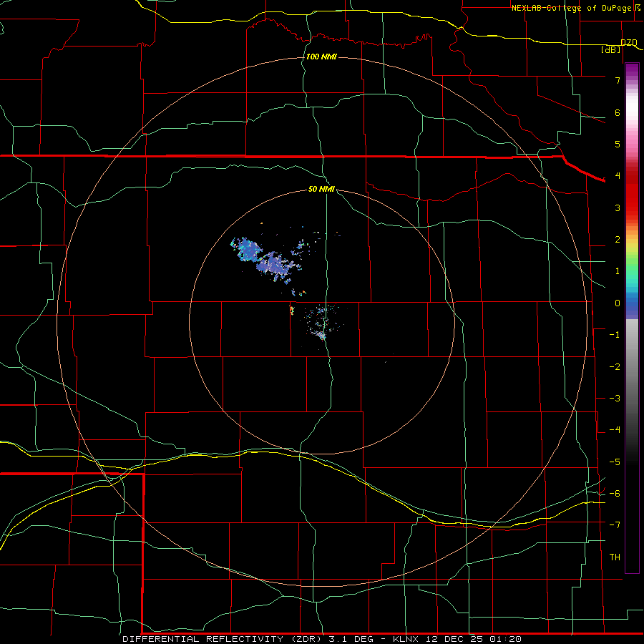This screenshot has height=644, width=644.
Task: Click the KLNX station identifier
Action: coord(406,639)
